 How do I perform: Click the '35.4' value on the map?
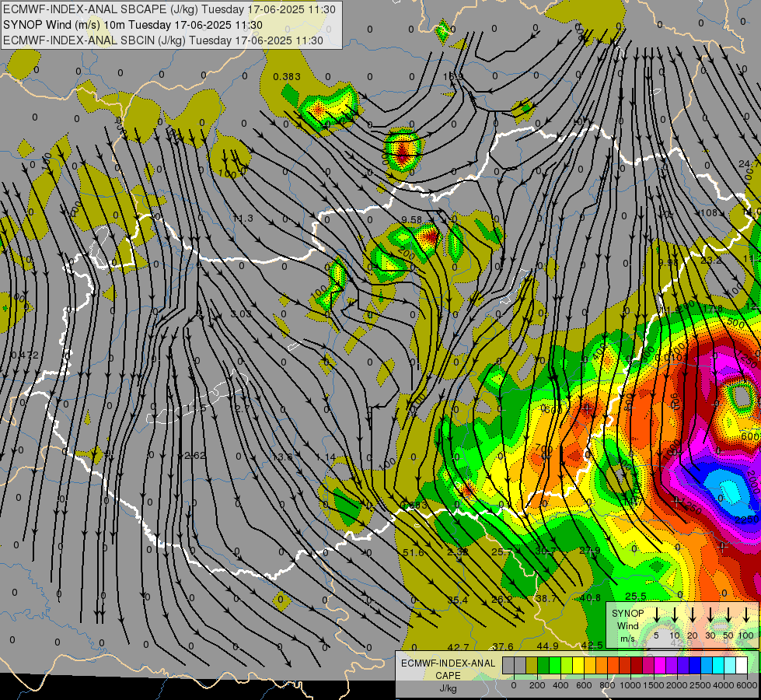[458, 600]
